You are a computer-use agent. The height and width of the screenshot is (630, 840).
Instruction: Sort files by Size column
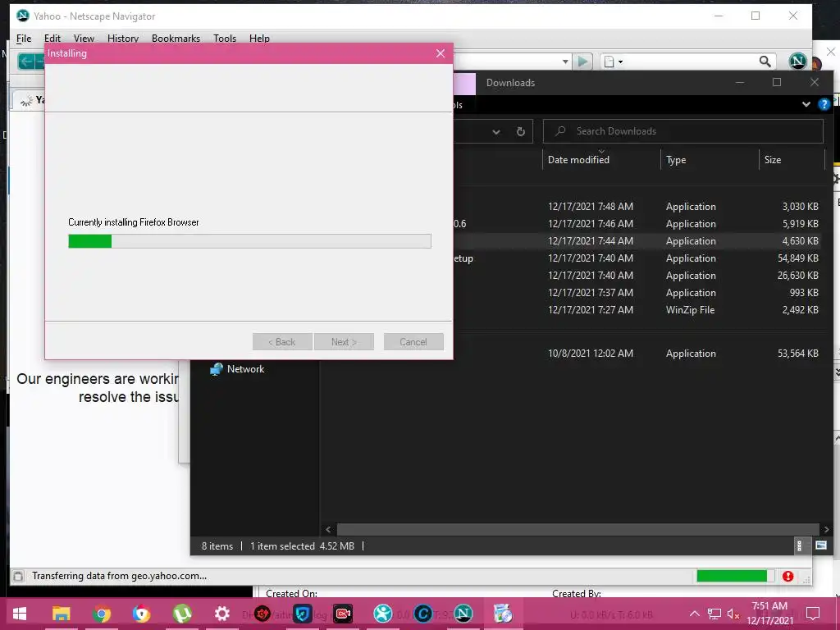click(773, 160)
